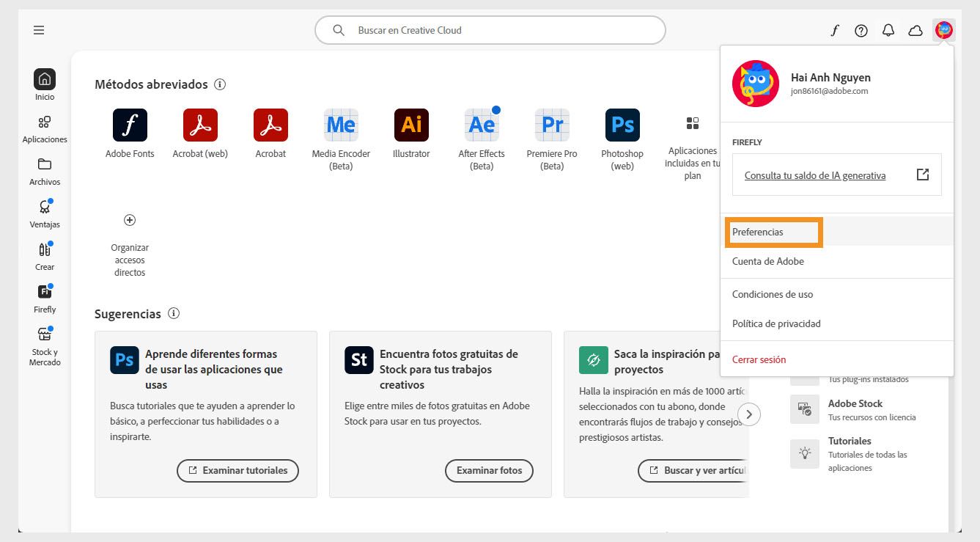Click the external link icon in Firefly box
Viewport: 980px width, 542px height.
(x=923, y=175)
